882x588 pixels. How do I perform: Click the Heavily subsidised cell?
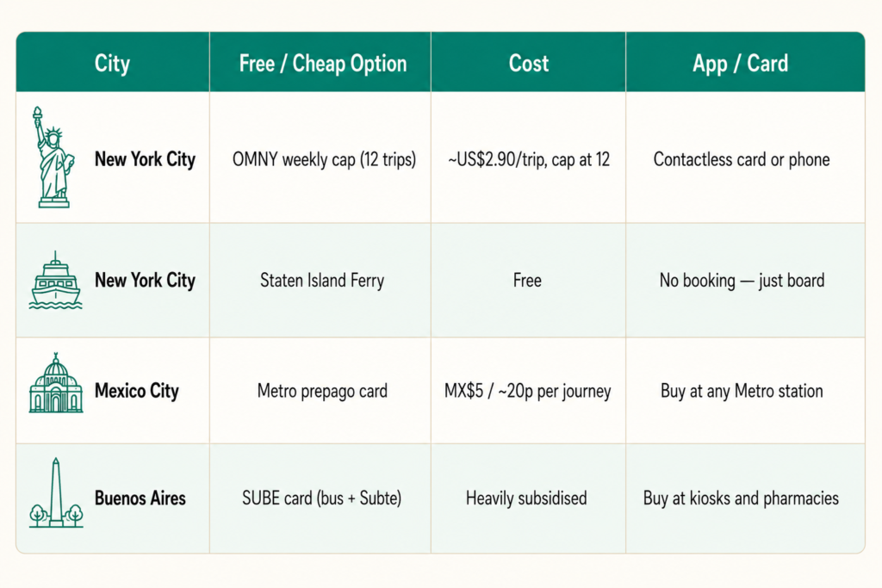[x=526, y=498]
